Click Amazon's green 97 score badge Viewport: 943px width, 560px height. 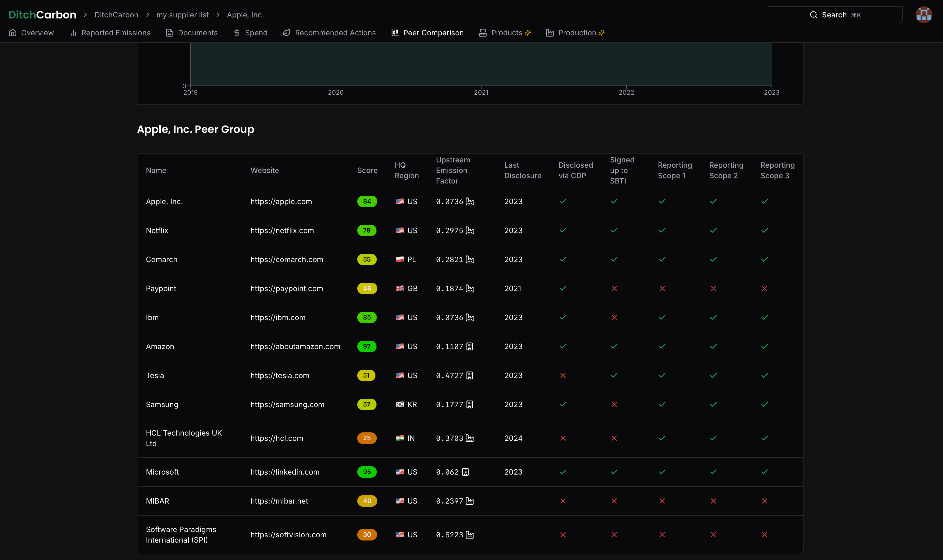pos(367,346)
